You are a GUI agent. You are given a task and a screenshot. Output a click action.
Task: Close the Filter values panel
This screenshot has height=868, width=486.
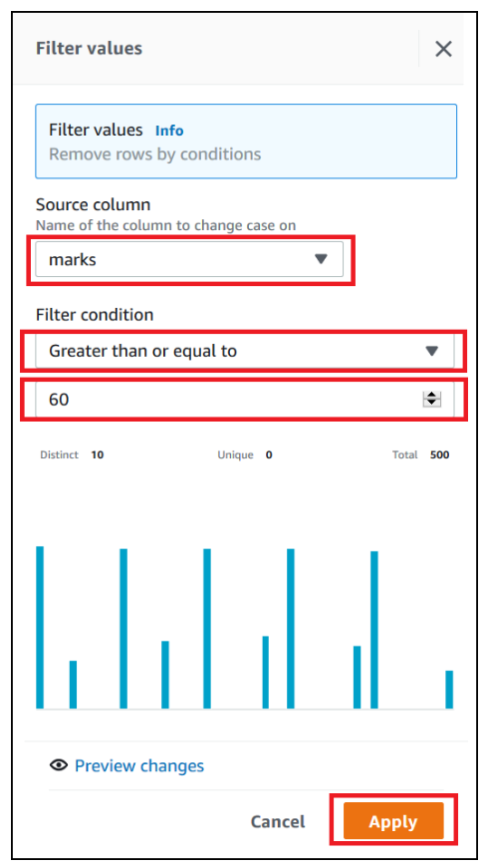click(443, 49)
